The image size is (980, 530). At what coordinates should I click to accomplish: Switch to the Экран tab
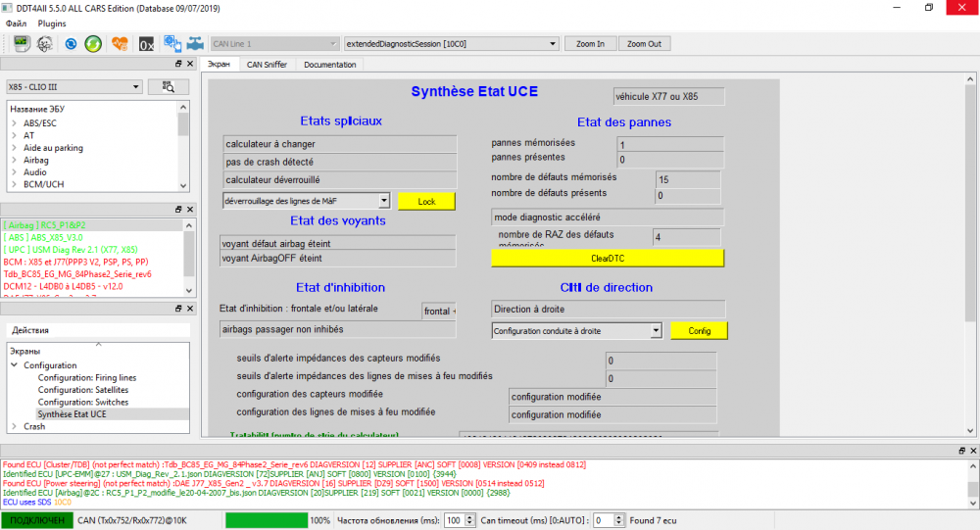pos(219,65)
